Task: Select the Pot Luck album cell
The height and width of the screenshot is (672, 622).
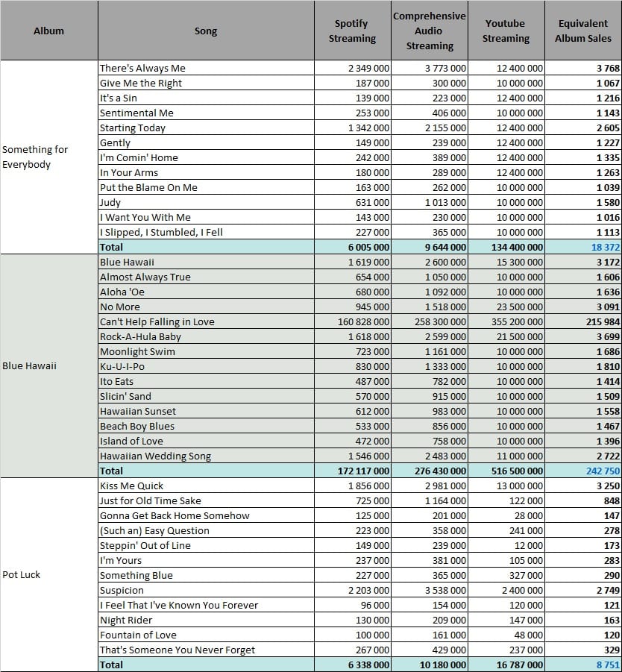Action: (x=49, y=574)
